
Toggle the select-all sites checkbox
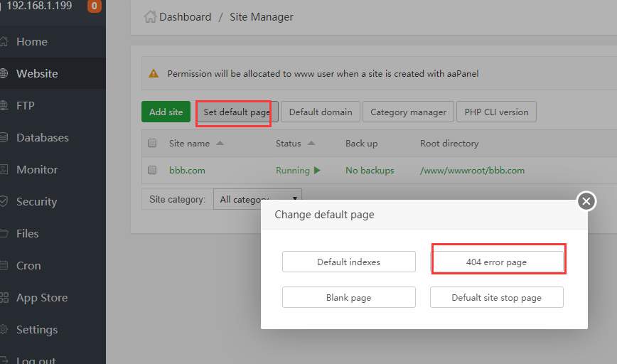click(152, 144)
